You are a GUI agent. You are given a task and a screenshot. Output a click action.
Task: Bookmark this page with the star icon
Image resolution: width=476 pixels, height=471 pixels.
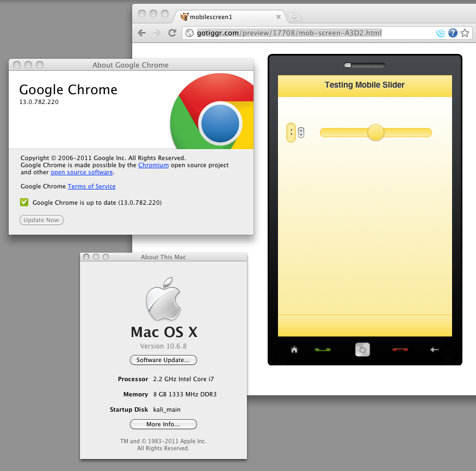point(465,33)
